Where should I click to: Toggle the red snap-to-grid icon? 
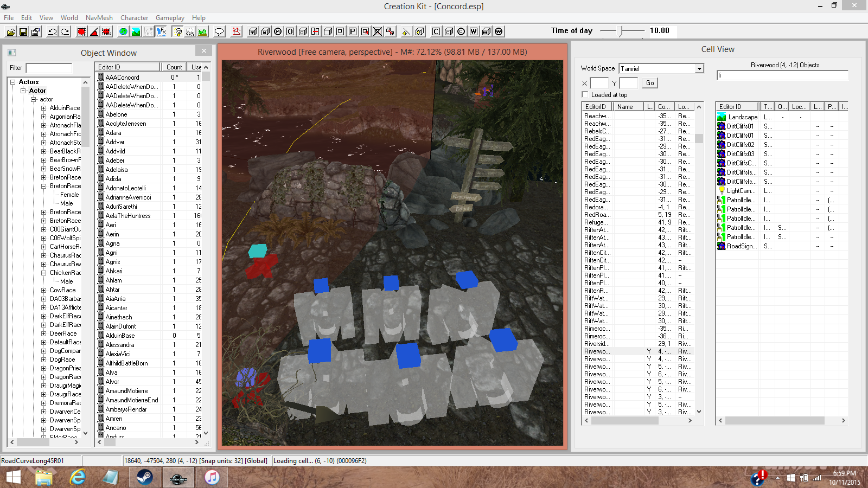(81, 31)
